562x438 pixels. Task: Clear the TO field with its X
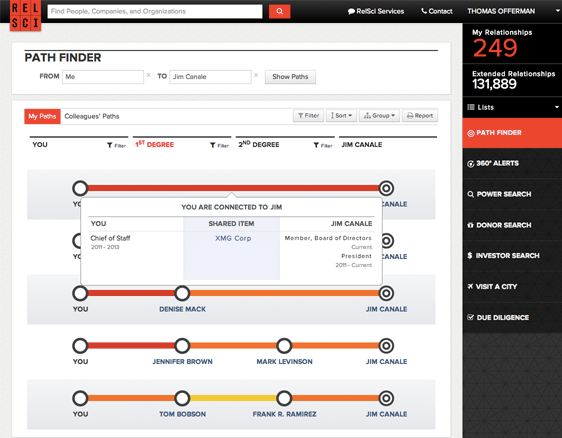tap(256, 75)
